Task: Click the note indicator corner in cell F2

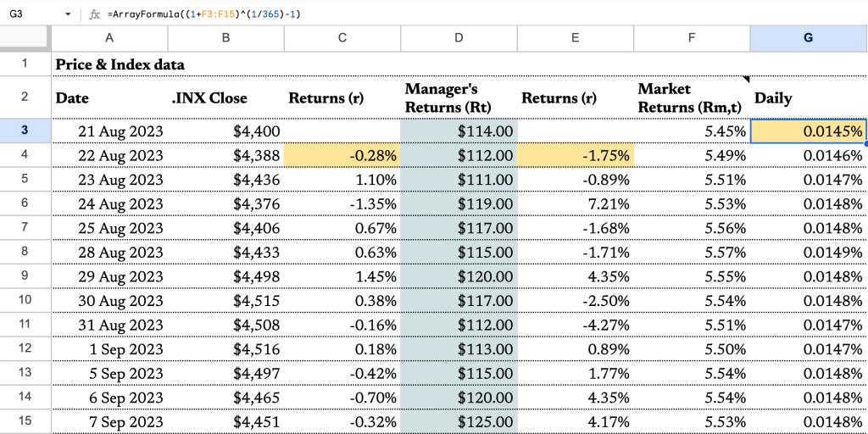Action: point(747,80)
